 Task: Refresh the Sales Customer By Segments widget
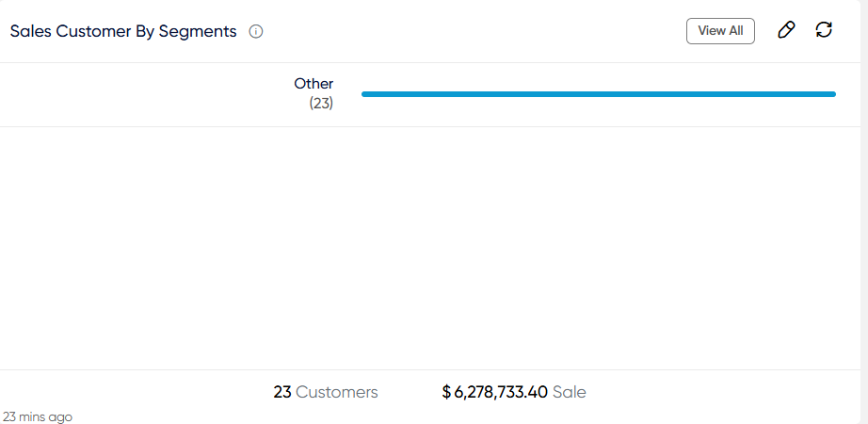[824, 29]
